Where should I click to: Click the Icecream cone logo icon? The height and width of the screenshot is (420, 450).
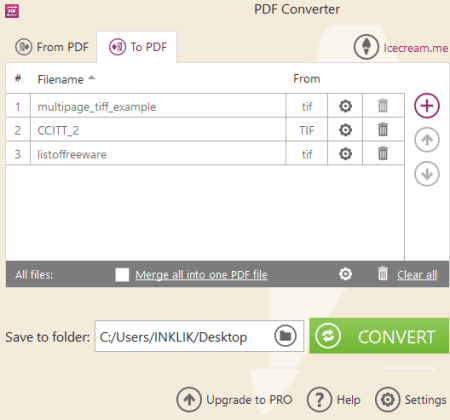point(366,47)
